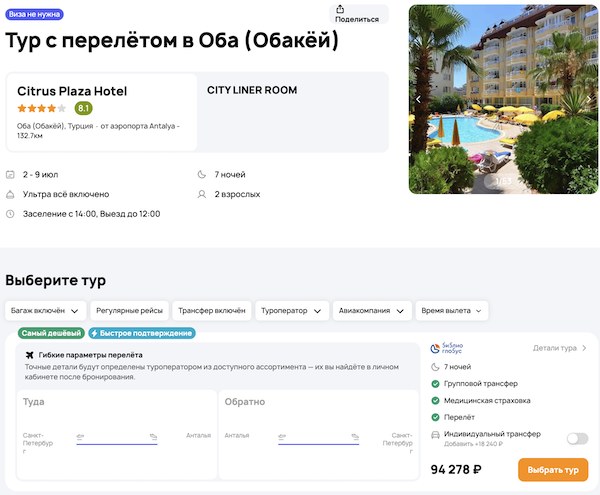
Task: Toggle the Трансфер включён filter
Action: click(212, 311)
